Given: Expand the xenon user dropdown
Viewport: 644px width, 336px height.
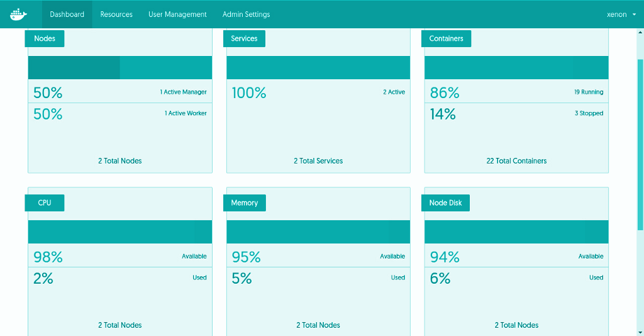Looking at the screenshot, I should tap(621, 14).
